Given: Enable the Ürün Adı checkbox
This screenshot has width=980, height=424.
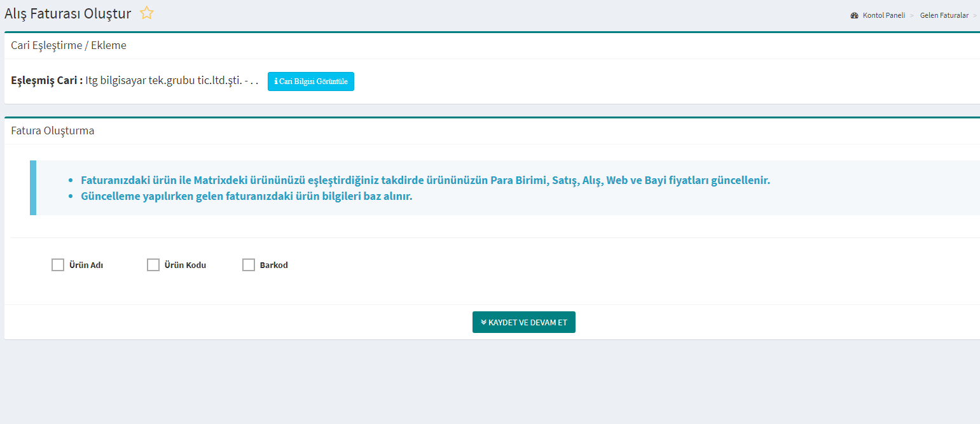Looking at the screenshot, I should tap(58, 265).
